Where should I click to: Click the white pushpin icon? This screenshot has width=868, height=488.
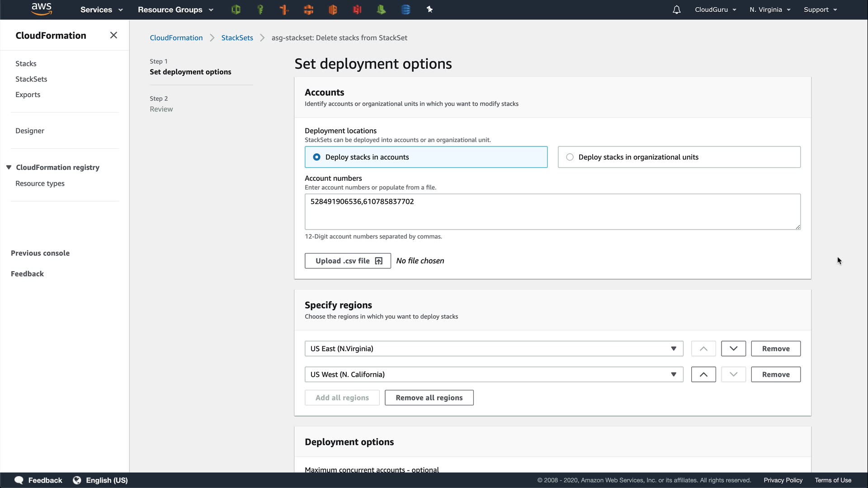429,9
